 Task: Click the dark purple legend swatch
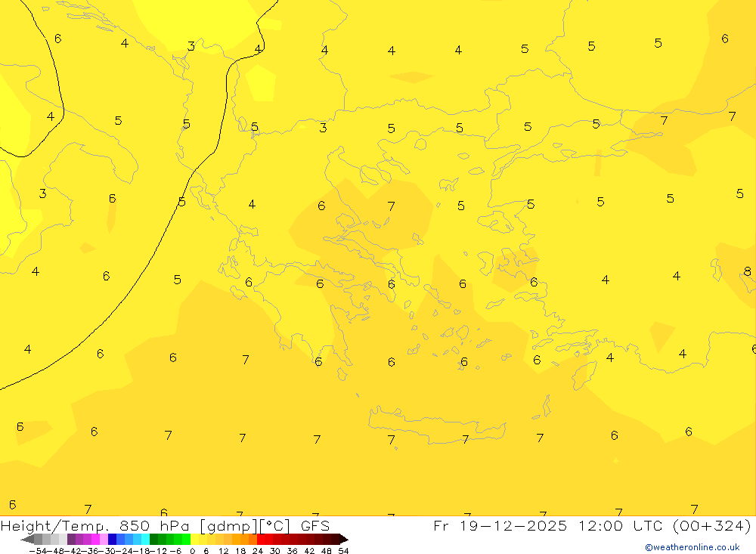pyautogui.click(x=71, y=539)
